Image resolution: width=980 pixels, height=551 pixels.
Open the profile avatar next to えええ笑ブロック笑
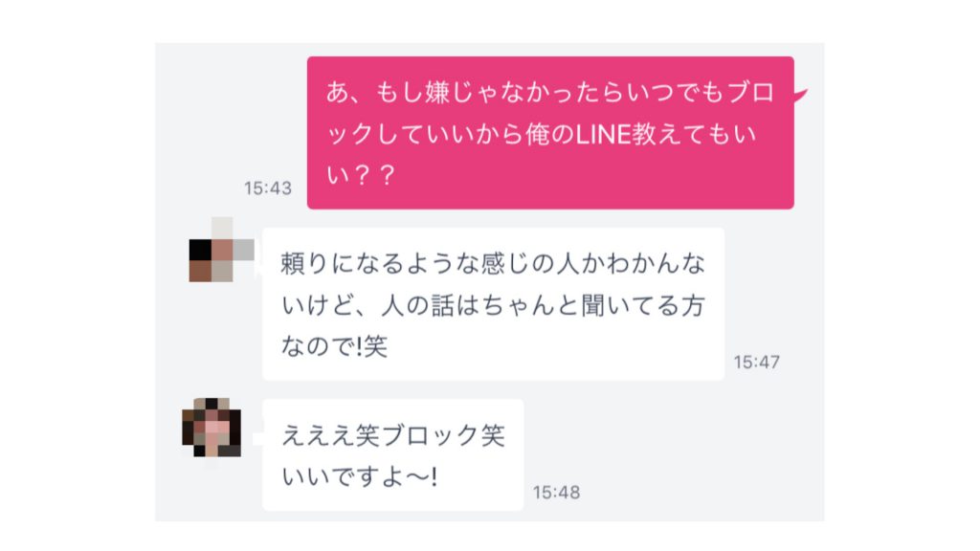tap(212, 428)
